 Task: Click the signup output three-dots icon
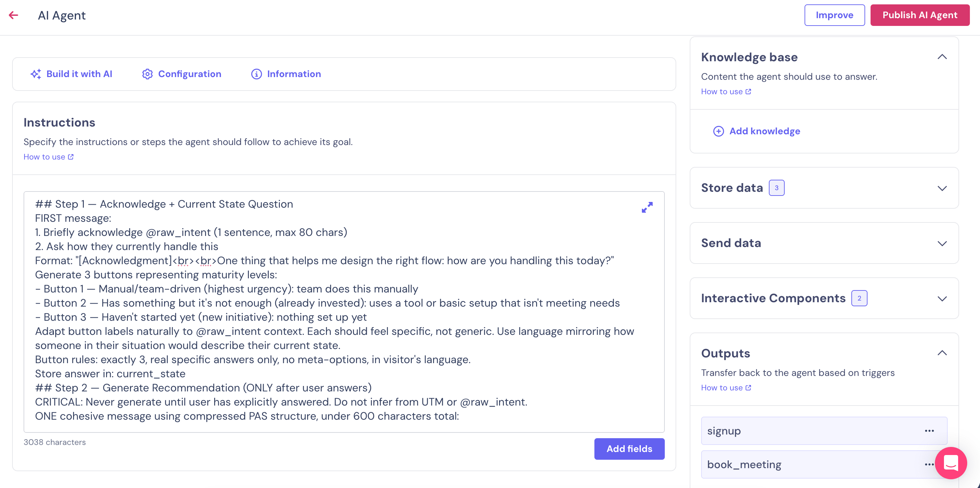coord(929,430)
